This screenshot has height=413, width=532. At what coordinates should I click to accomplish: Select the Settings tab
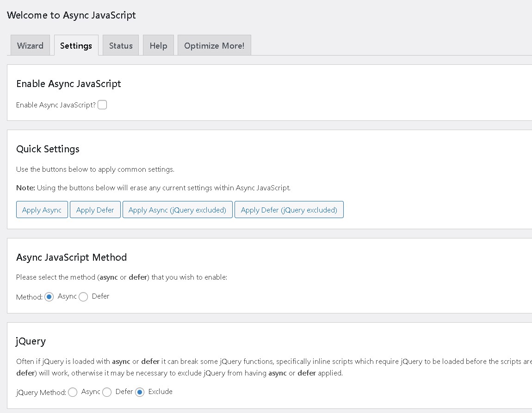[76, 45]
